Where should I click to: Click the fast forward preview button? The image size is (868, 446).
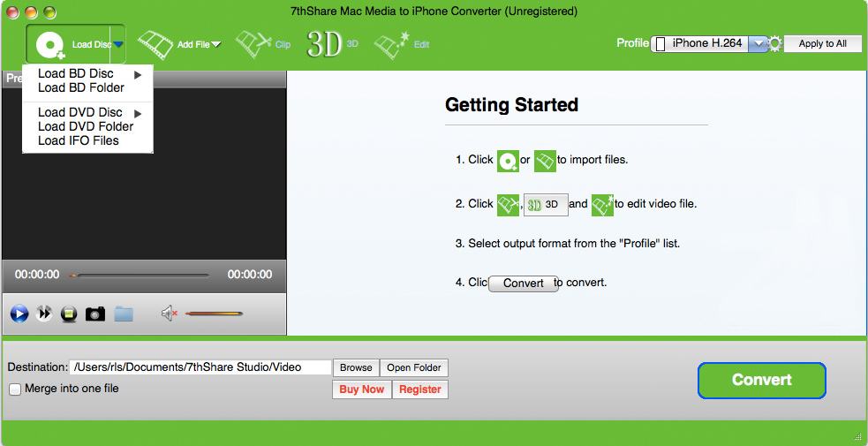(44, 314)
